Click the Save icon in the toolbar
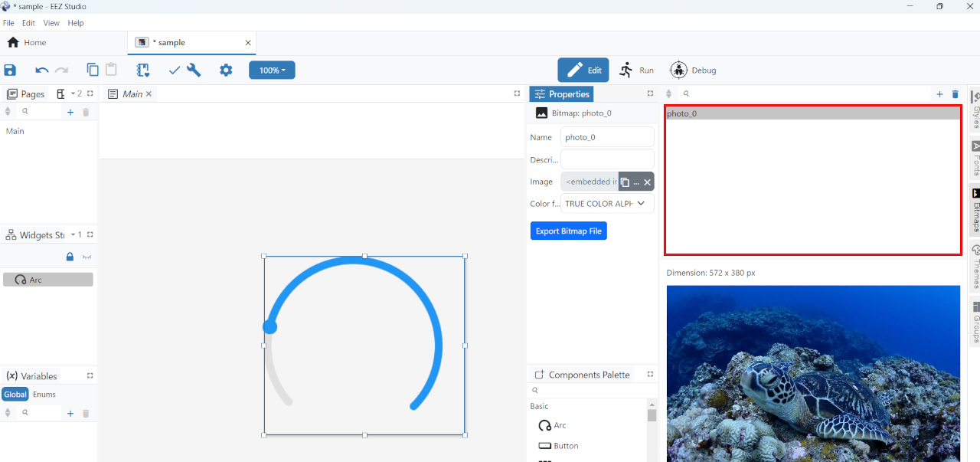980x462 pixels. click(10, 70)
